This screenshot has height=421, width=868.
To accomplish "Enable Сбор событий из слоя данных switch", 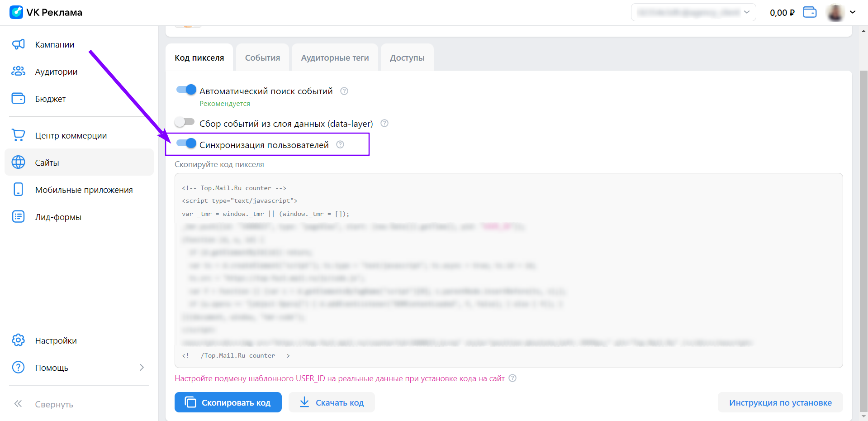I will click(x=185, y=122).
